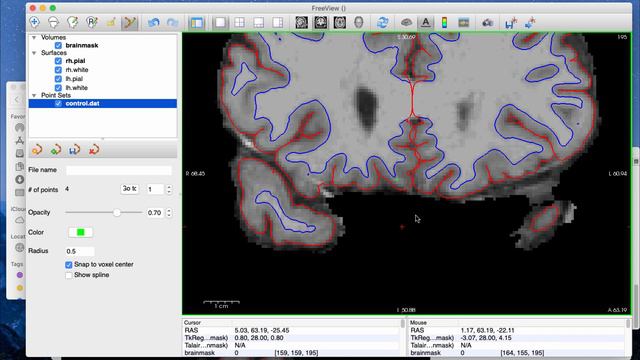
Task: Switch to 2x2 view layout
Action: pyautogui.click(x=240, y=22)
